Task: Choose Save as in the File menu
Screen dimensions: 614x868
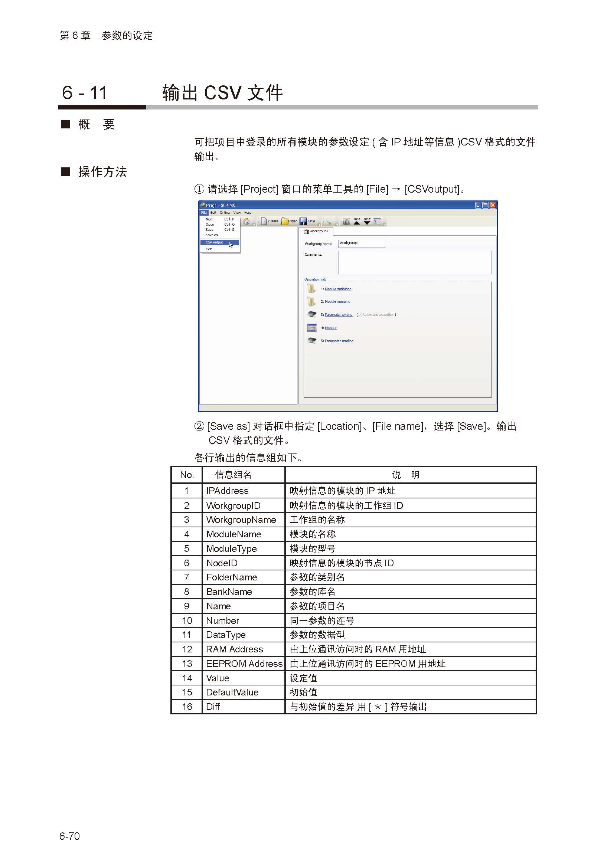Action: [x=220, y=235]
